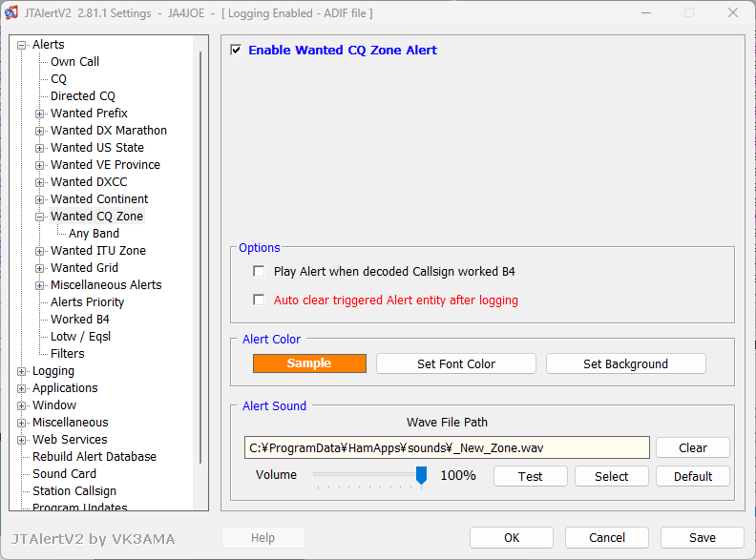This screenshot has width=756, height=560.
Task: Click the Wave File Path input field
Action: [x=447, y=447]
